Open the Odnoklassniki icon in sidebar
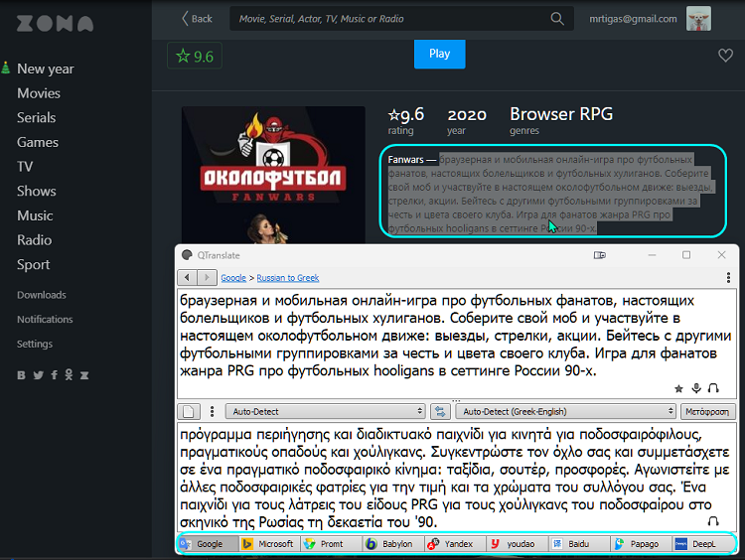 tap(69, 374)
